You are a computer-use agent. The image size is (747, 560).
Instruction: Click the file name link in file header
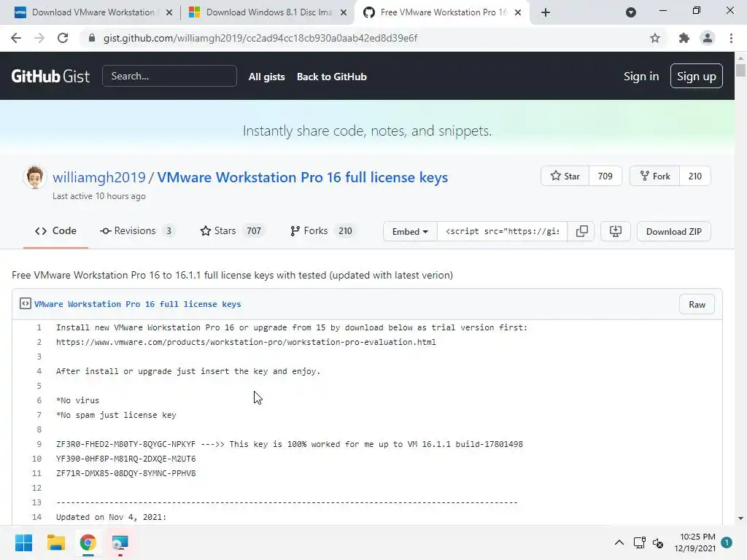click(x=138, y=304)
